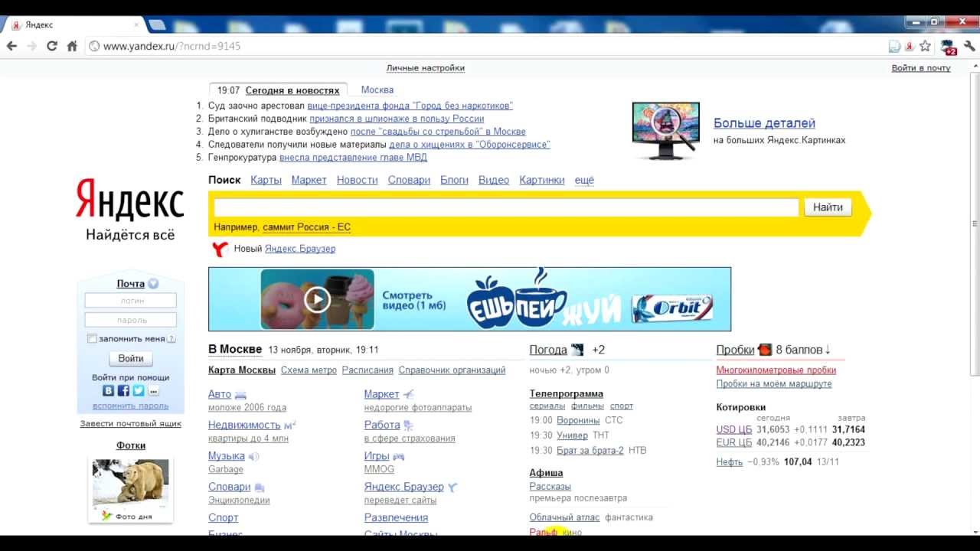Click the large Яндекс logo
Screen dimensions: 980x551
[x=129, y=201]
